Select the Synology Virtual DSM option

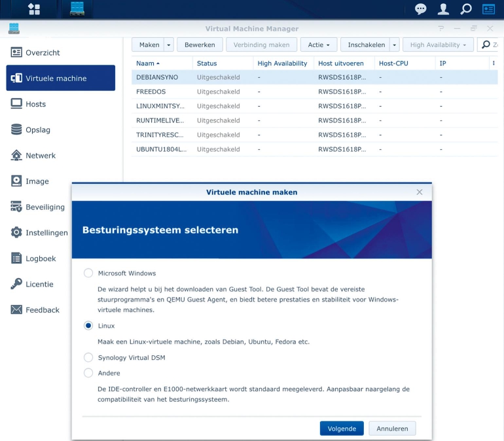88,357
